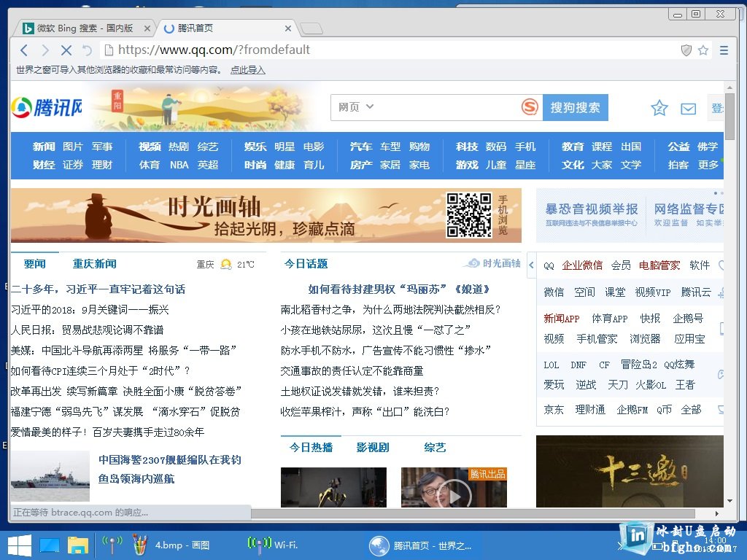Click the 点此导入 link
The image size is (747, 560).
coord(248,70)
